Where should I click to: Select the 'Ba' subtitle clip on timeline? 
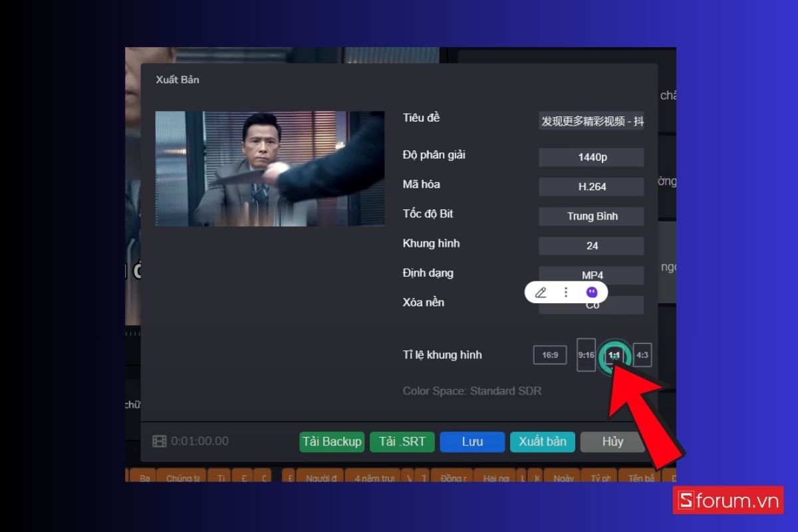tap(144, 476)
